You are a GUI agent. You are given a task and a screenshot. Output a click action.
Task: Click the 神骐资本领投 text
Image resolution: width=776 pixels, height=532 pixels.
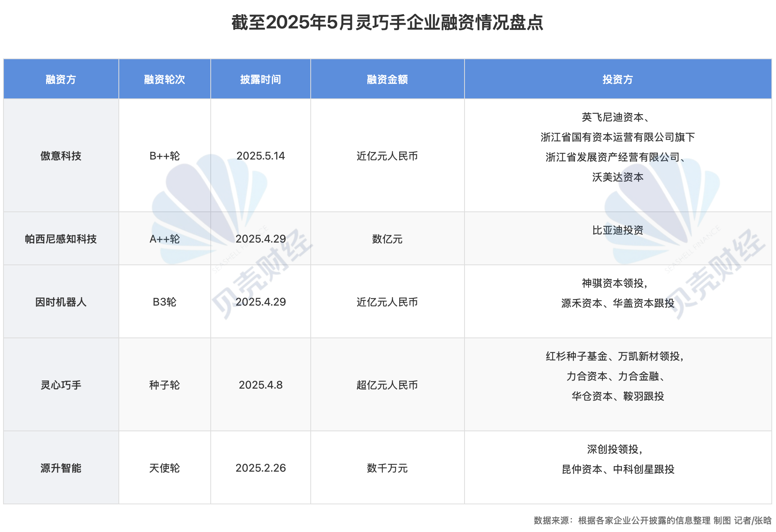pyautogui.click(x=613, y=283)
